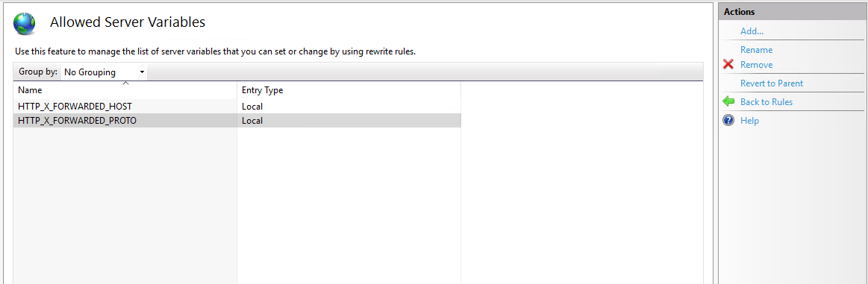
Task: Click the sort direction arrow above Name
Action: [x=125, y=83]
